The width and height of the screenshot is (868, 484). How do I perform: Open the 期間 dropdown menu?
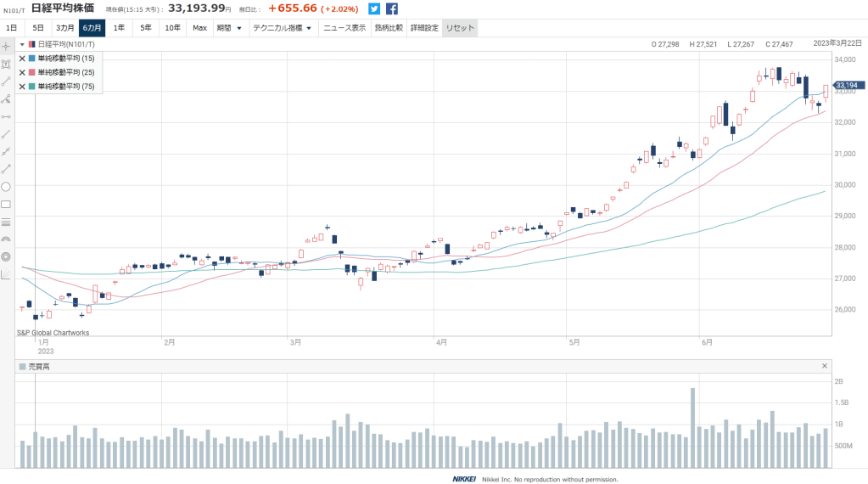coord(229,28)
